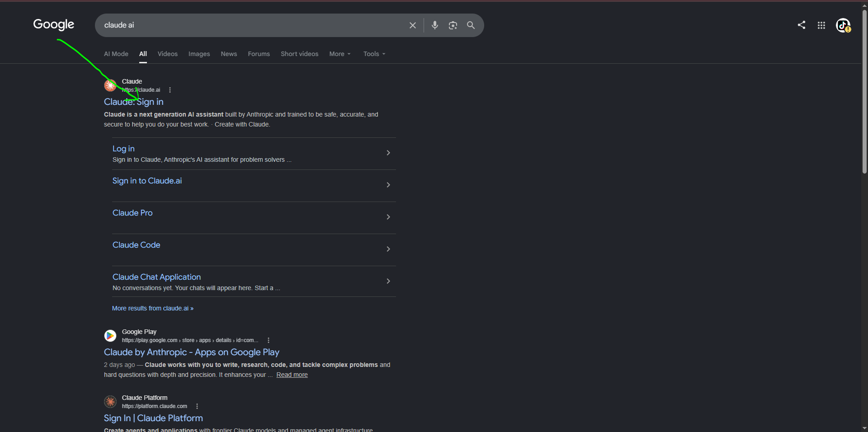The height and width of the screenshot is (432, 868).
Task: Click the magnifying glass search icon
Action: [x=471, y=25]
